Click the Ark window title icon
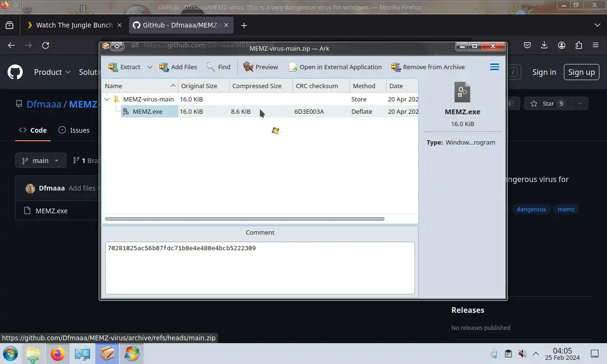The image size is (607, 364). [x=106, y=46]
